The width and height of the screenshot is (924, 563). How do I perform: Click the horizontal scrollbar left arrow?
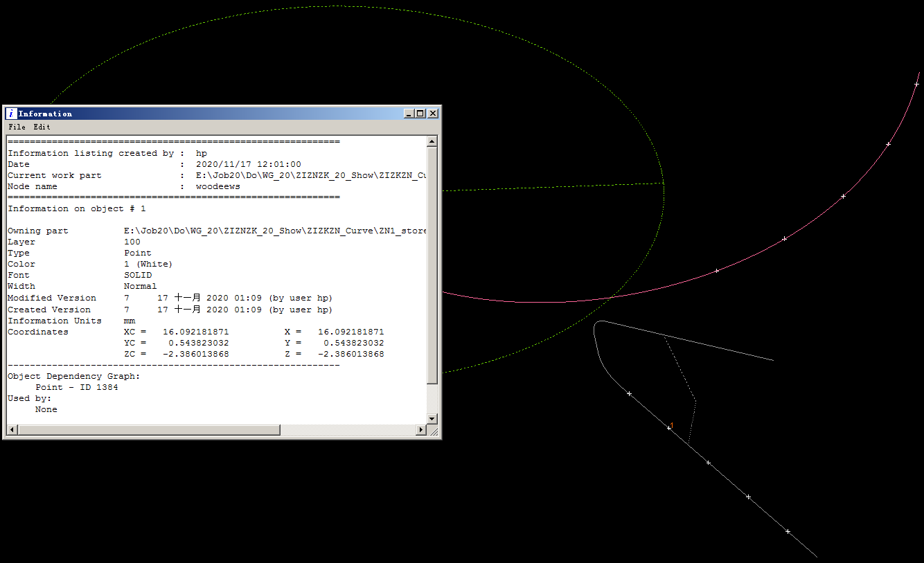point(11,430)
